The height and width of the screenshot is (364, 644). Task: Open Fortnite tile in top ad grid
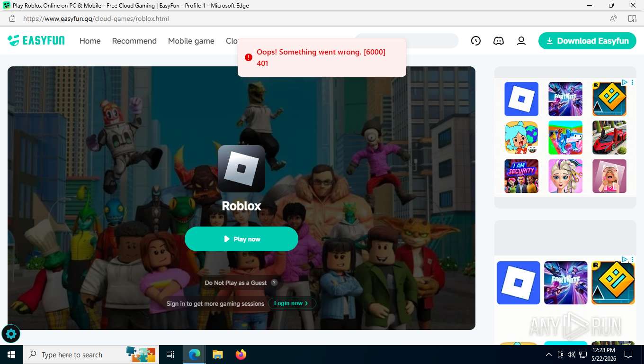[565, 99]
